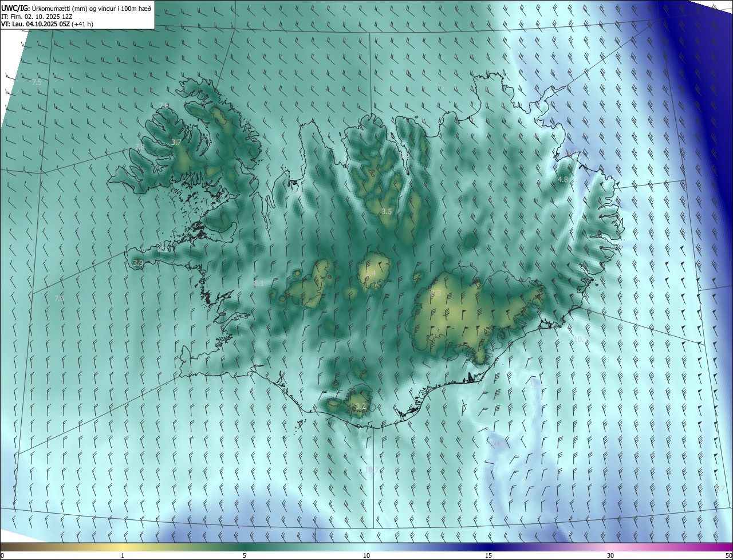Click the colour scale tick label '15'
Image resolution: width=733 pixels, height=560 pixels.
point(488,556)
